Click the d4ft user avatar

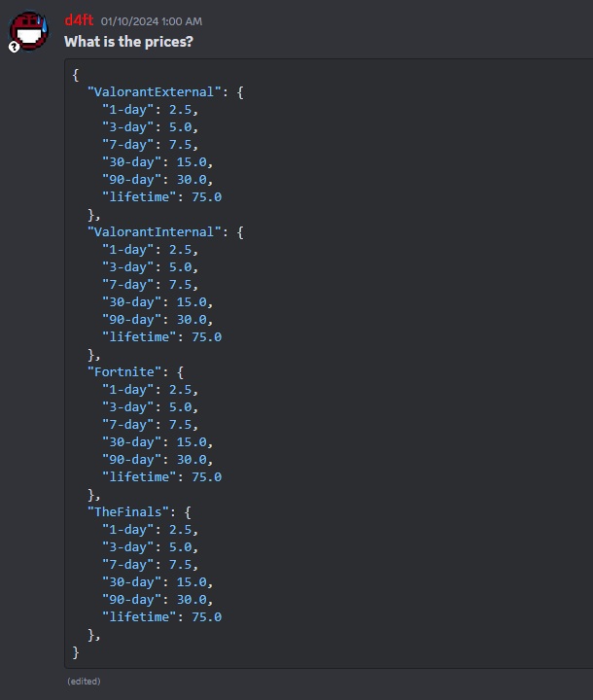click(x=28, y=31)
